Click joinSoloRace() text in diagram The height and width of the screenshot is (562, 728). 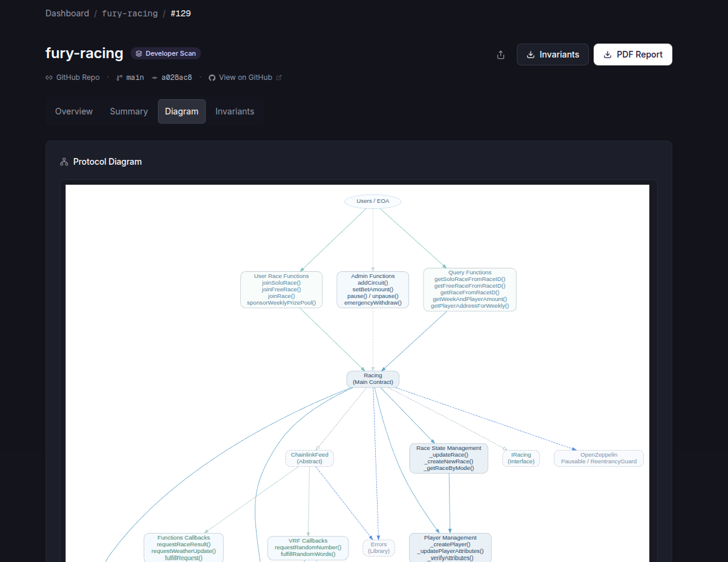(281, 283)
